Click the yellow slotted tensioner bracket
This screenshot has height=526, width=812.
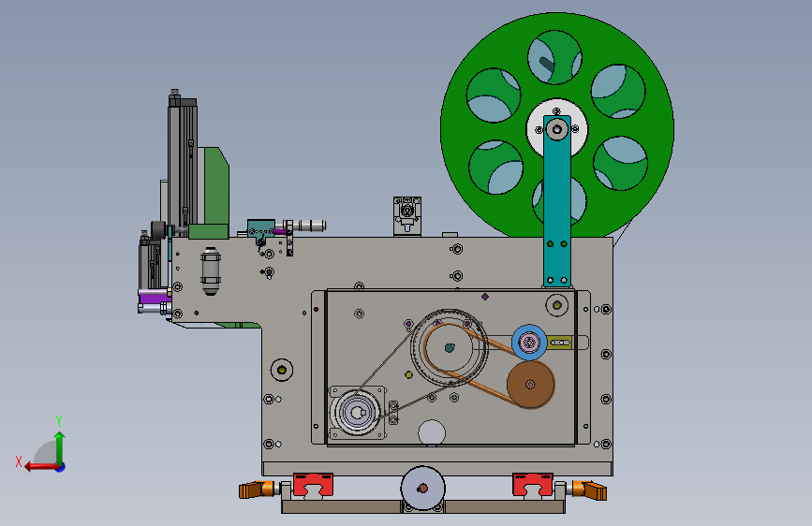click(560, 343)
